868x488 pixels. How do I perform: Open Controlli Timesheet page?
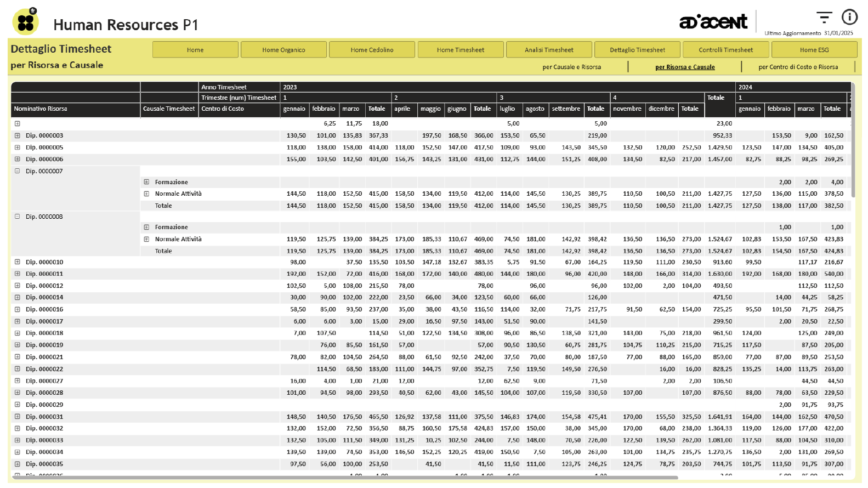tap(725, 50)
